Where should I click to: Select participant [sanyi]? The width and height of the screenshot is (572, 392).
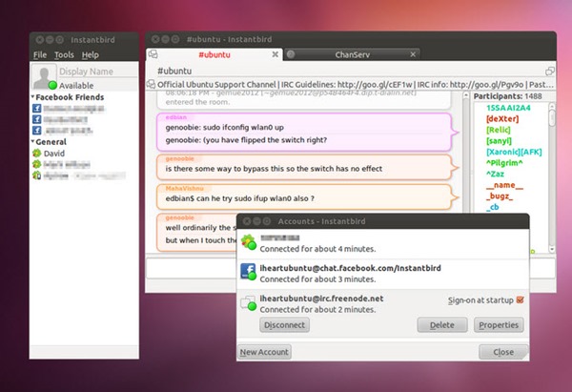point(499,140)
